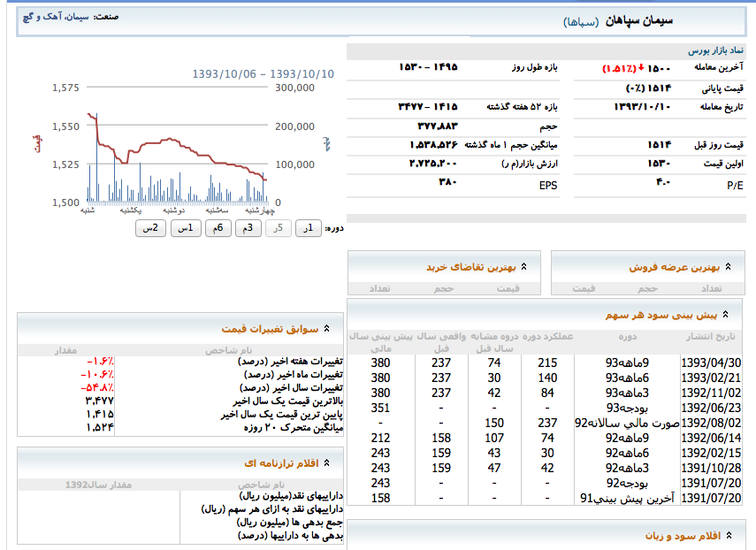Click the P/E label
This screenshot has width=756, height=550.
[735, 185]
